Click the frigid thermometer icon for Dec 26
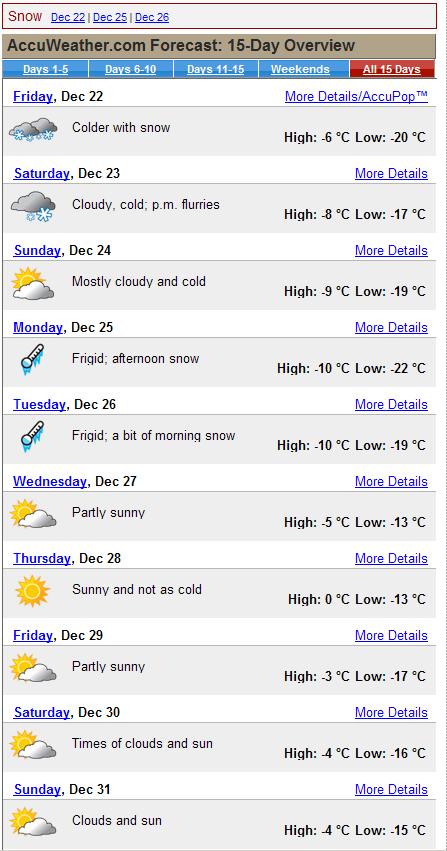Image resolution: width=447 pixels, height=851 pixels. click(x=33, y=436)
